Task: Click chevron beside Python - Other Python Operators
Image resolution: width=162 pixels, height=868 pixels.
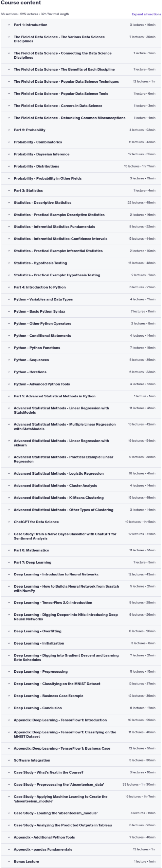Action: [x=9, y=324]
